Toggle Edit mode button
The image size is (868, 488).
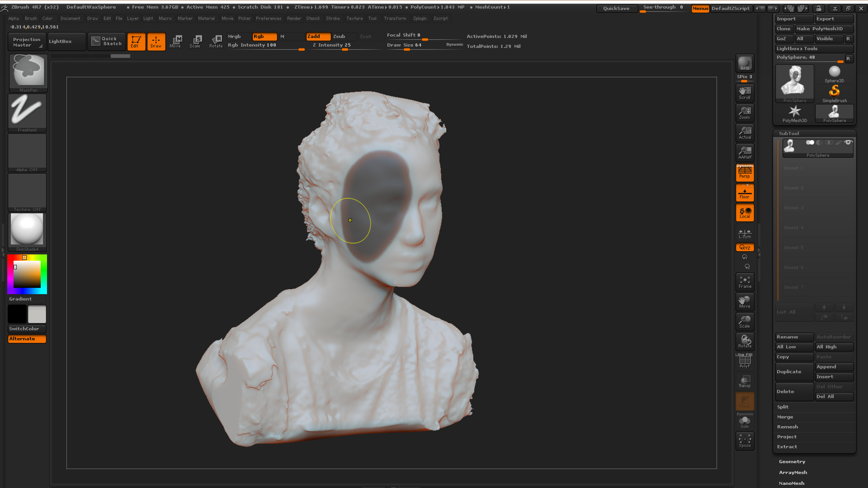tap(136, 41)
